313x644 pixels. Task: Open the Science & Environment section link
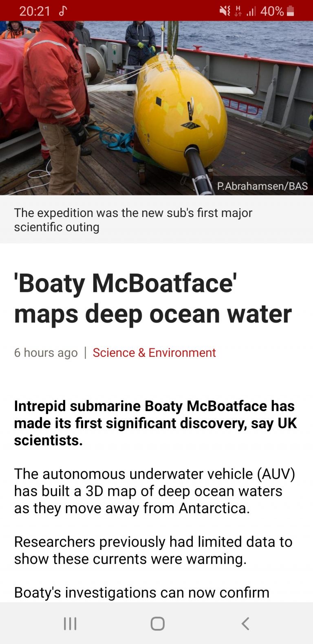pos(154,352)
